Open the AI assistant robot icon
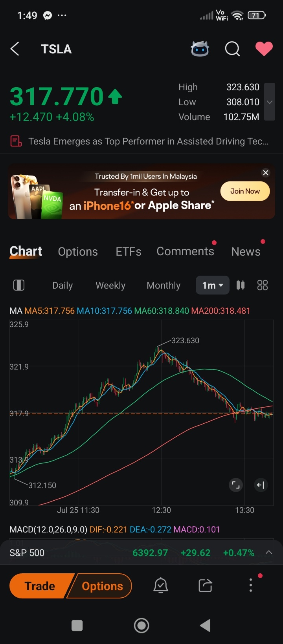The height and width of the screenshot is (644, 283). pos(200,49)
